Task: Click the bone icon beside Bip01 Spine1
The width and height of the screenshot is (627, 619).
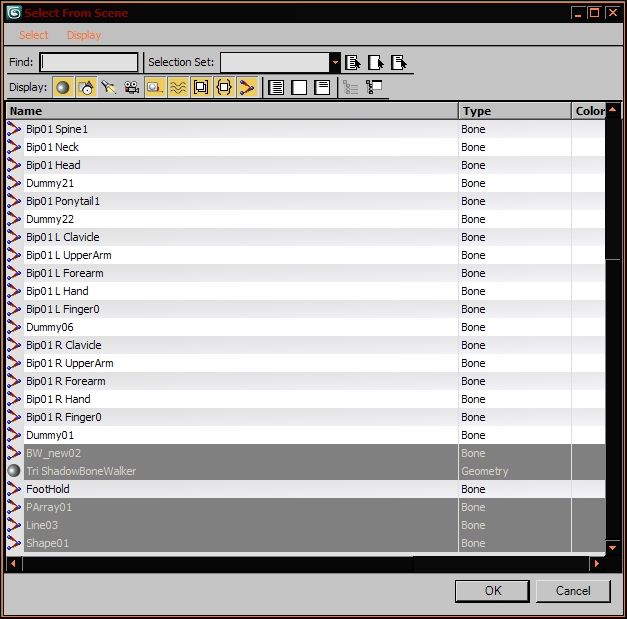Action: pyautogui.click(x=14, y=129)
